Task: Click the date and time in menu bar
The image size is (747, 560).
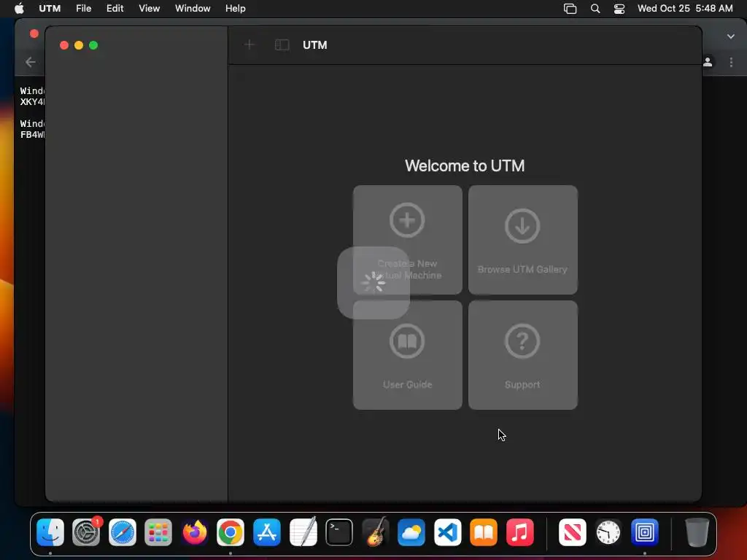Action: [684, 8]
